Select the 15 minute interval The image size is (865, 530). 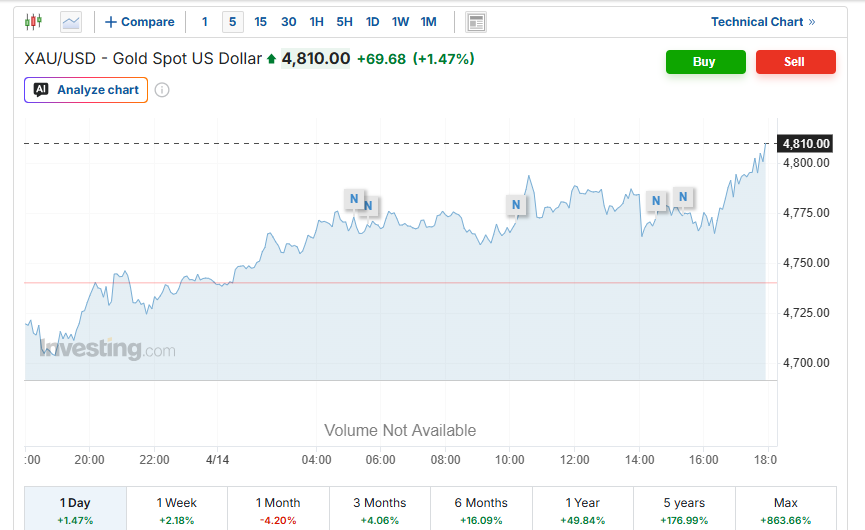click(x=260, y=22)
